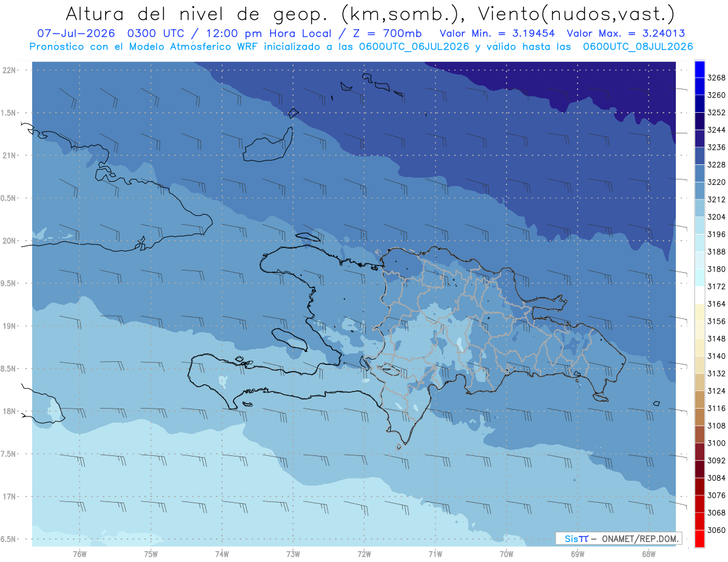Viewport: 728px width, 562px height.
Task: Click the 74W longitude axis label
Action: pyautogui.click(x=222, y=554)
